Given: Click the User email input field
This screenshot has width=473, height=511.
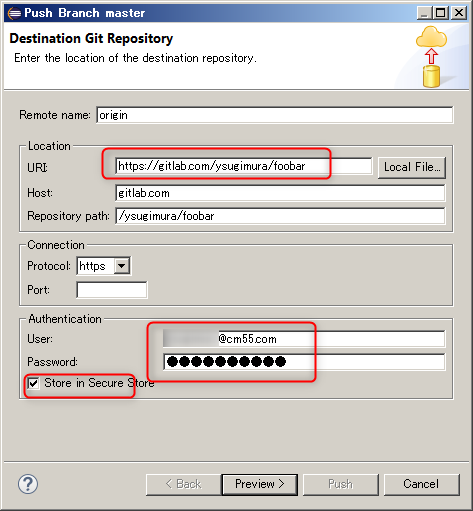Looking at the screenshot, I should coord(304,339).
